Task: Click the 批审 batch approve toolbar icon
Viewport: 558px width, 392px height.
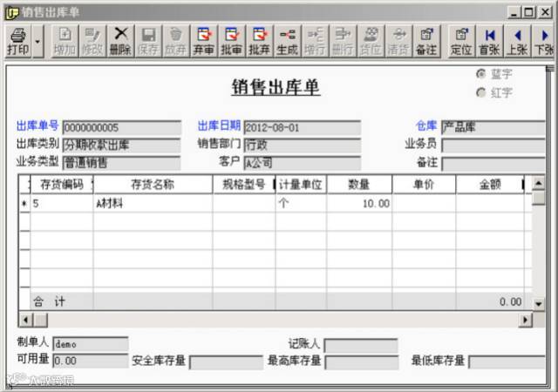Action: pos(232,41)
